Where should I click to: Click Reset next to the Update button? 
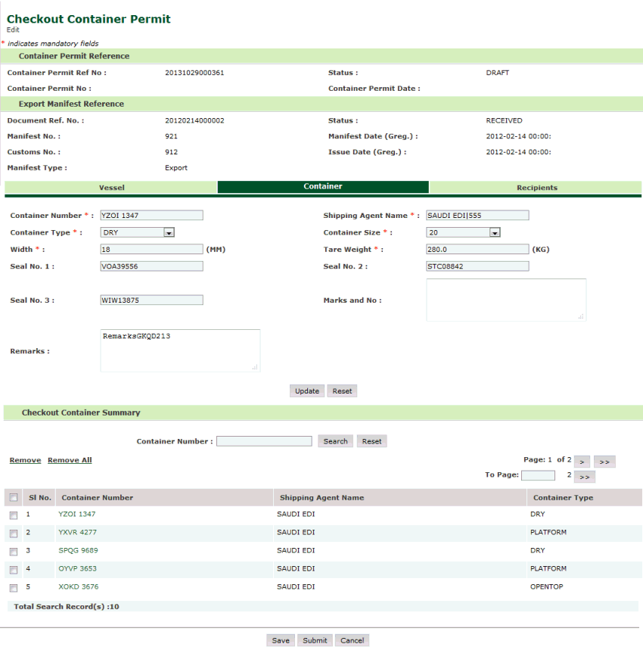[342, 391]
